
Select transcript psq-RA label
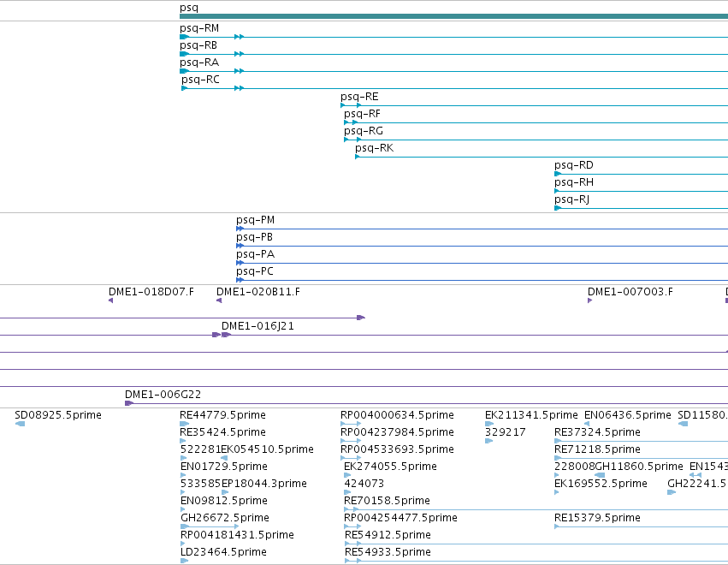[199, 62]
